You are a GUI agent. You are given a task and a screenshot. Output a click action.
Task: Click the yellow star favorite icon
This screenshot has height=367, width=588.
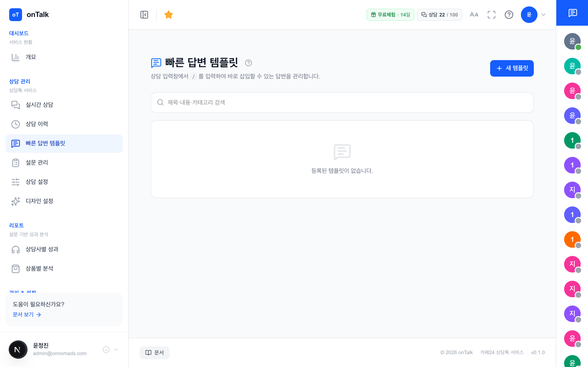[x=168, y=14]
